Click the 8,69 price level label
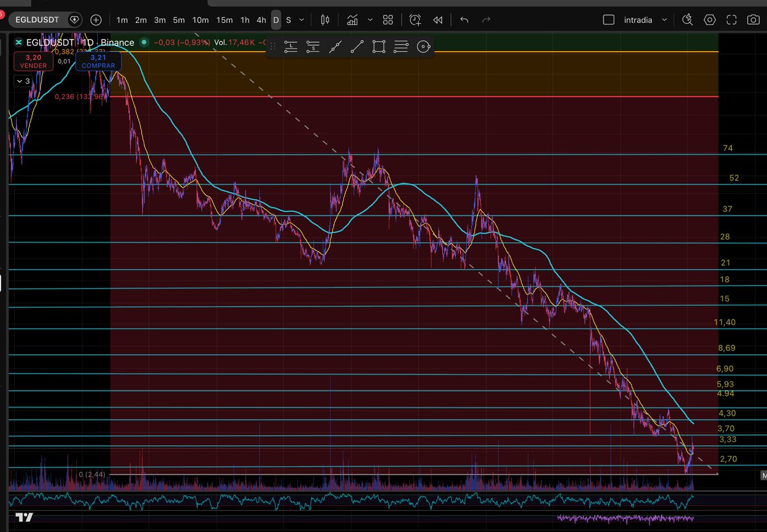The width and height of the screenshot is (767, 532). 727,348
